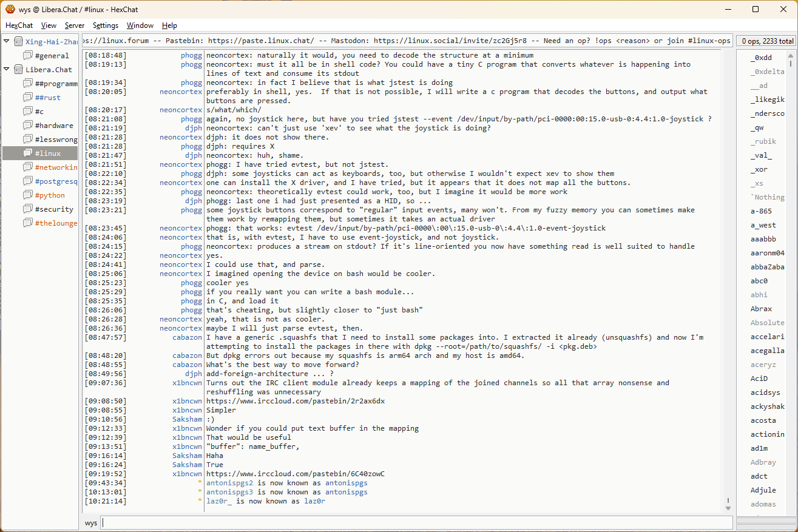Image resolution: width=798 pixels, height=532 pixels.
Task: Click the message input field
Action: click(x=416, y=523)
